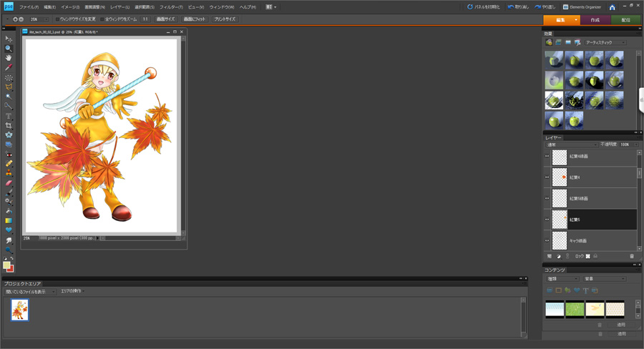Click the プリントサイズ button
The width and height of the screenshot is (644, 349).
point(224,19)
